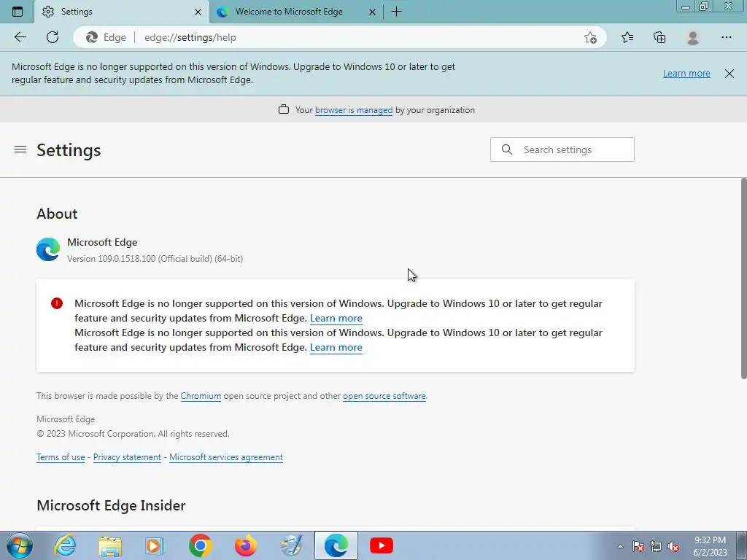
Task: Open the Chromium link
Action: click(x=201, y=396)
